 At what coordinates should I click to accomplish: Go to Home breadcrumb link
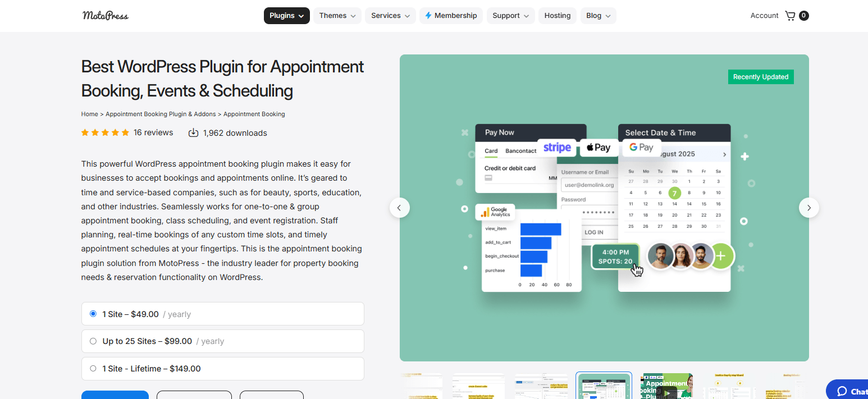pyautogui.click(x=89, y=114)
